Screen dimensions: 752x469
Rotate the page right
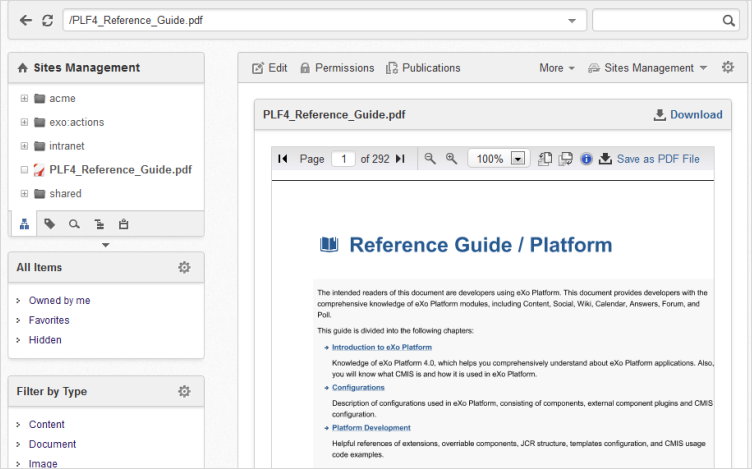pos(566,159)
